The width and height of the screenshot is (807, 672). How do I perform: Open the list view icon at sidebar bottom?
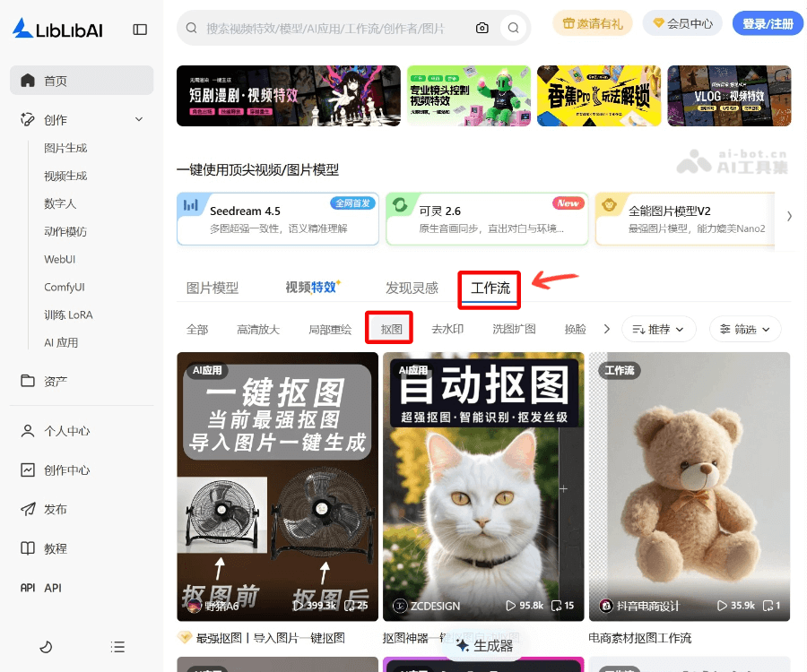pyautogui.click(x=117, y=647)
